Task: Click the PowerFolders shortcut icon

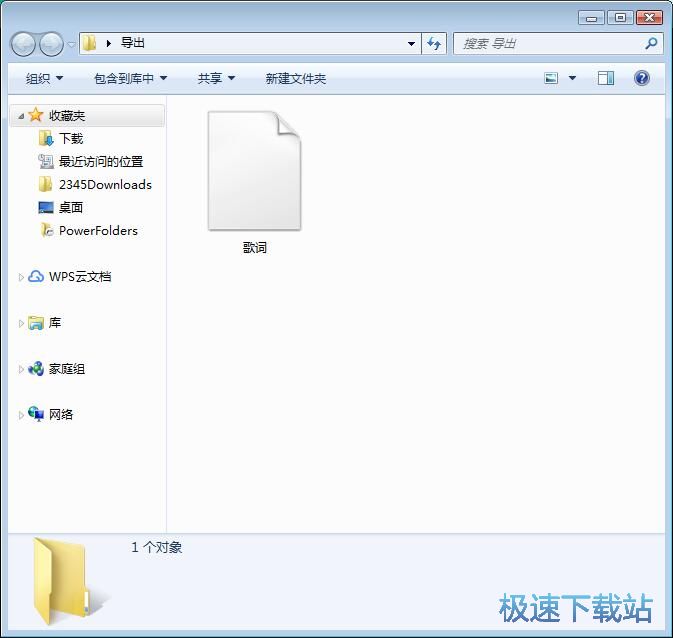Action: (x=46, y=231)
